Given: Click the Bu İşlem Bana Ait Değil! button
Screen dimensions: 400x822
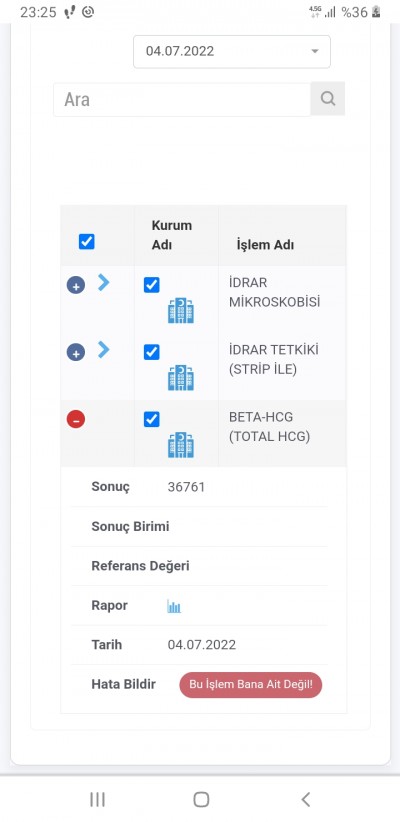Looking at the screenshot, I should tap(251, 685).
